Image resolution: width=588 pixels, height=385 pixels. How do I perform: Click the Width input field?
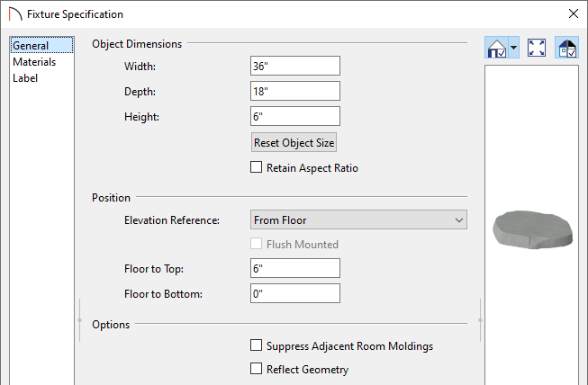click(x=295, y=66)
